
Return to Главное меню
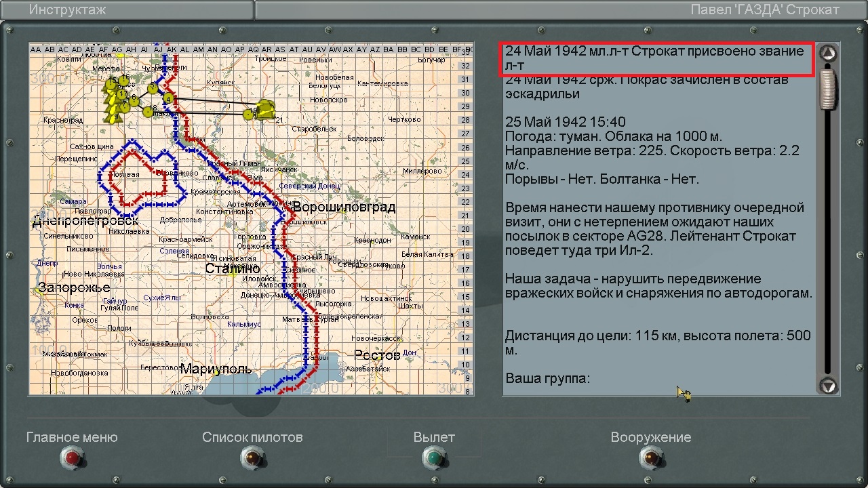point(72,459)
